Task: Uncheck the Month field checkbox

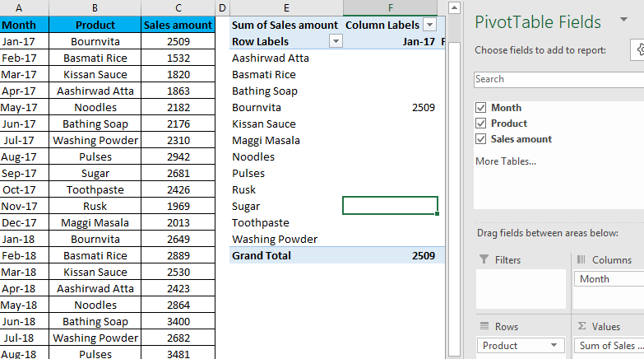Action: tap(481, 108)
